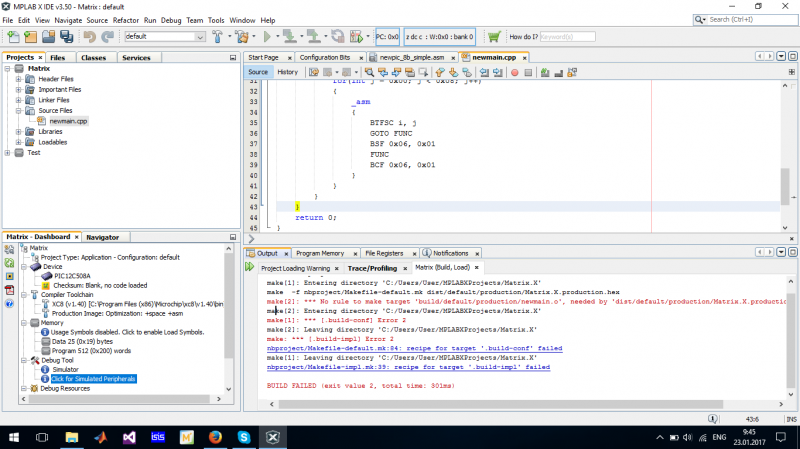The image size is (800, 449).
Task: Expand the Important Files folder
Action: click(x=18, y=90)
